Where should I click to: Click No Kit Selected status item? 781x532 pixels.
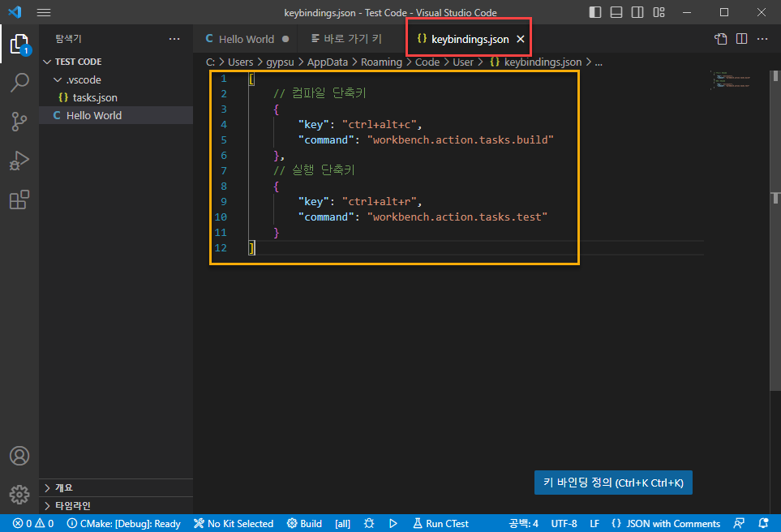coord(234,524)
